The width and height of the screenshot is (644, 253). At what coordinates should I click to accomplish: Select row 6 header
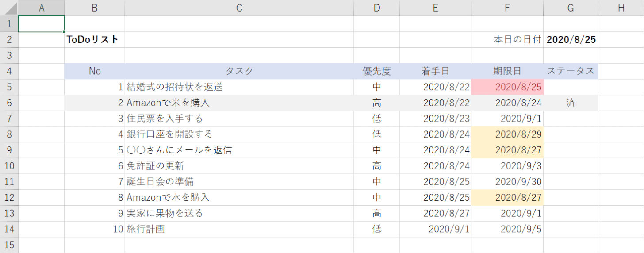[x=9, y=103]
